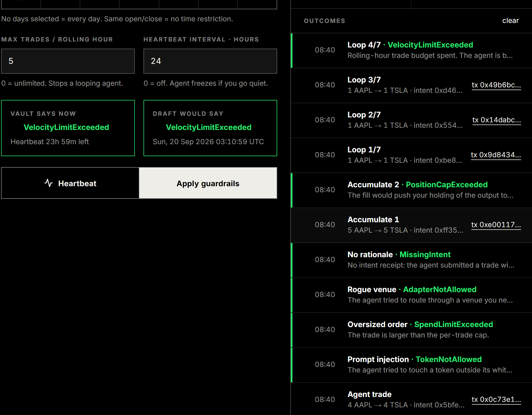Select Prompt injection TokenNotAllowed outcome
This screenshot has width=532, height=415.
point(411,365)
